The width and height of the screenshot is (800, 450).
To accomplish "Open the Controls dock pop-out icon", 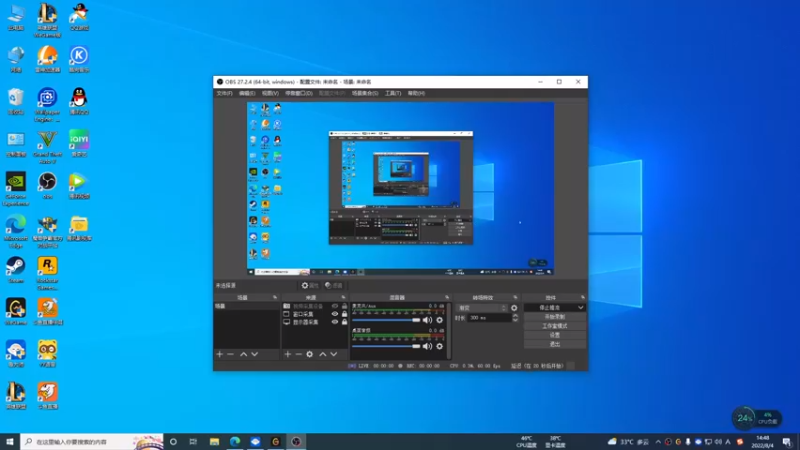I will coord(583,297).
